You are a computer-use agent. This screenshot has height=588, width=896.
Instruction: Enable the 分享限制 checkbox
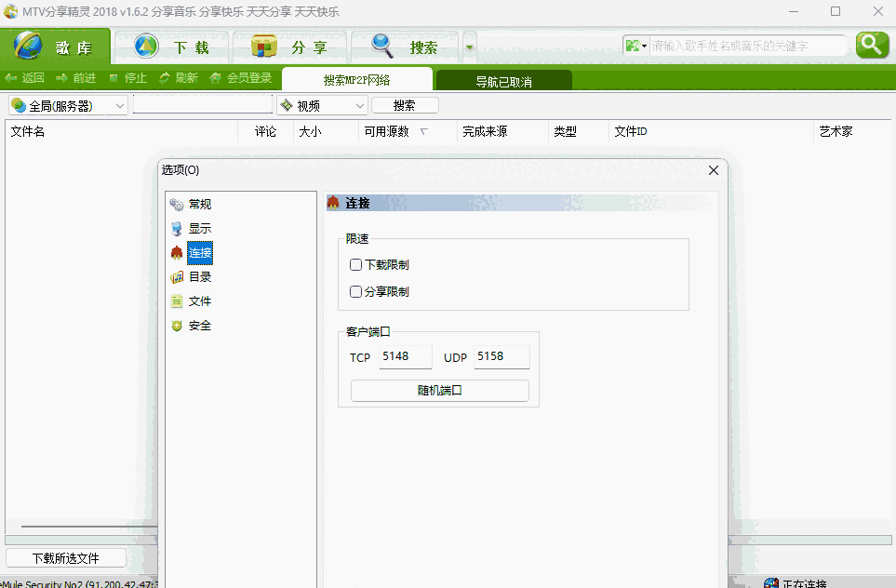(355, 292)
